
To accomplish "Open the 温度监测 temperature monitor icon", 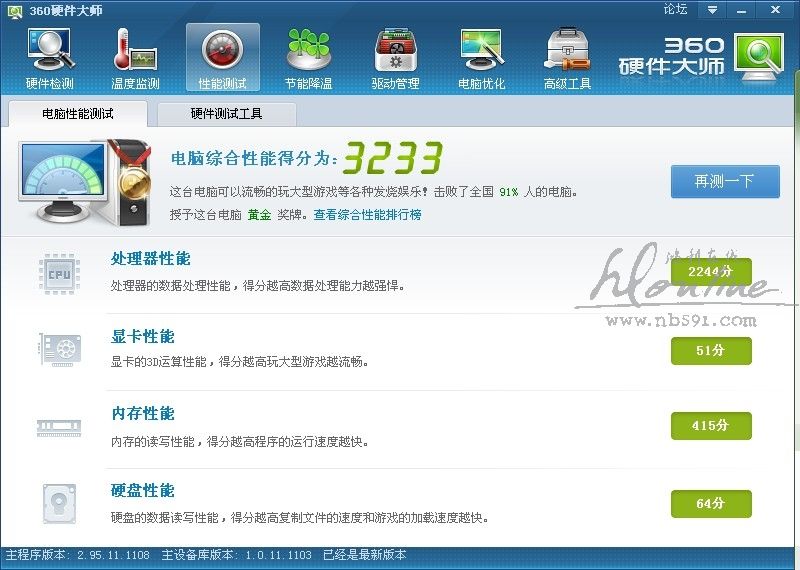I will (x=135, y=49).
